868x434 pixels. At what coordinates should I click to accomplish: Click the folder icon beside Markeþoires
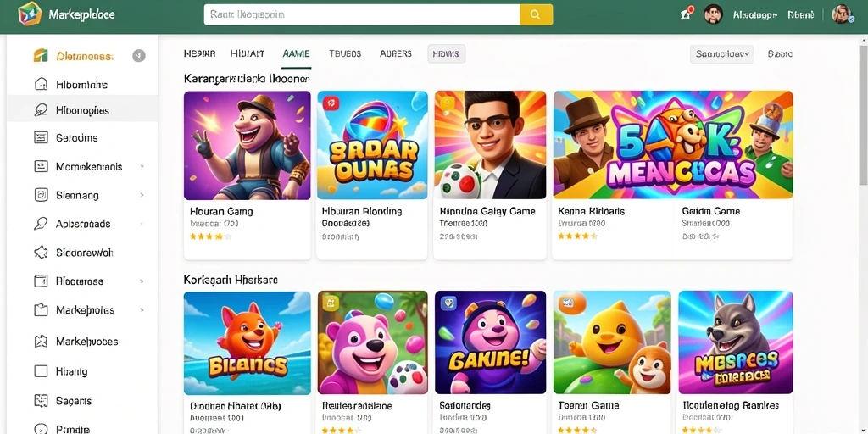[x=41, y=310]
